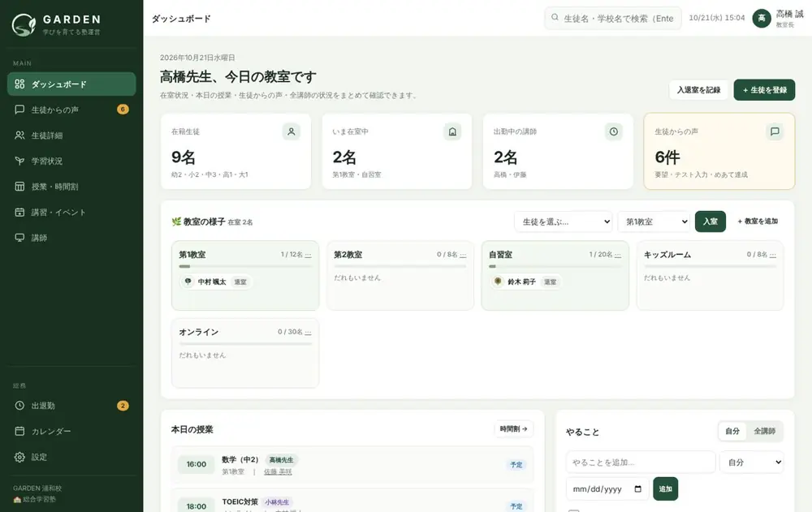Open the 第2教室 options menu
Screen dimensions: 812x512
463,255
